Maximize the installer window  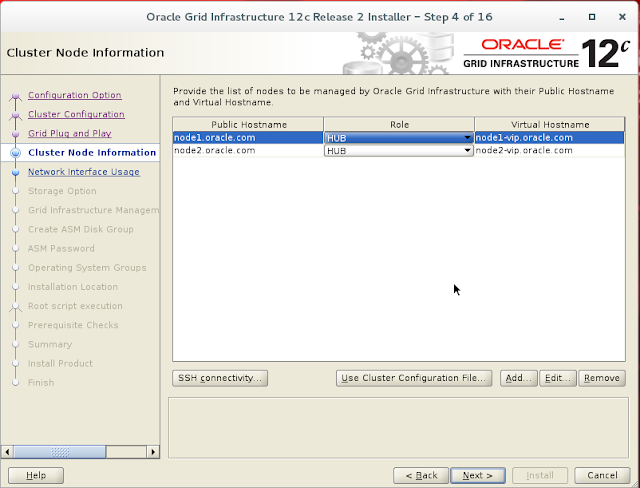coord(592,17)
